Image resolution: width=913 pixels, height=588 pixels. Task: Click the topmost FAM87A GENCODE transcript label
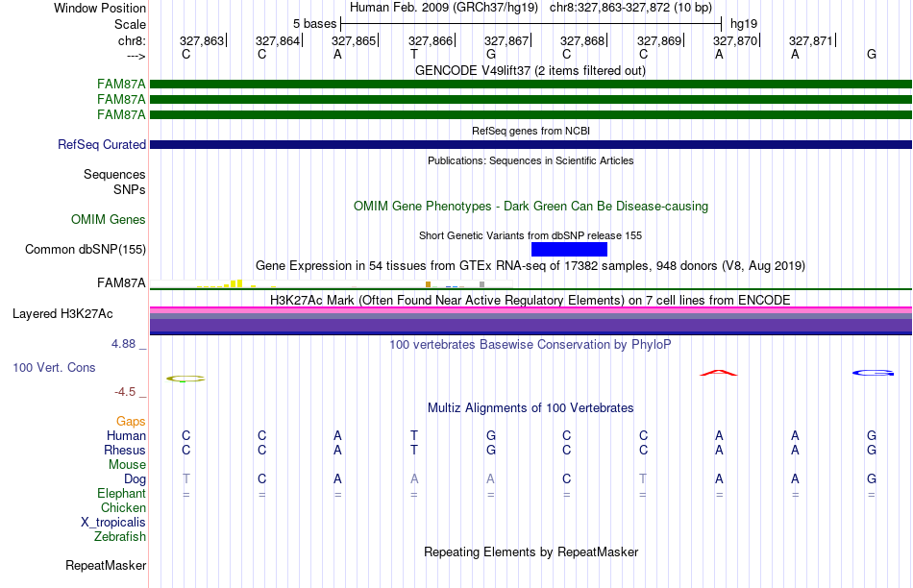(x=121, y=84)
